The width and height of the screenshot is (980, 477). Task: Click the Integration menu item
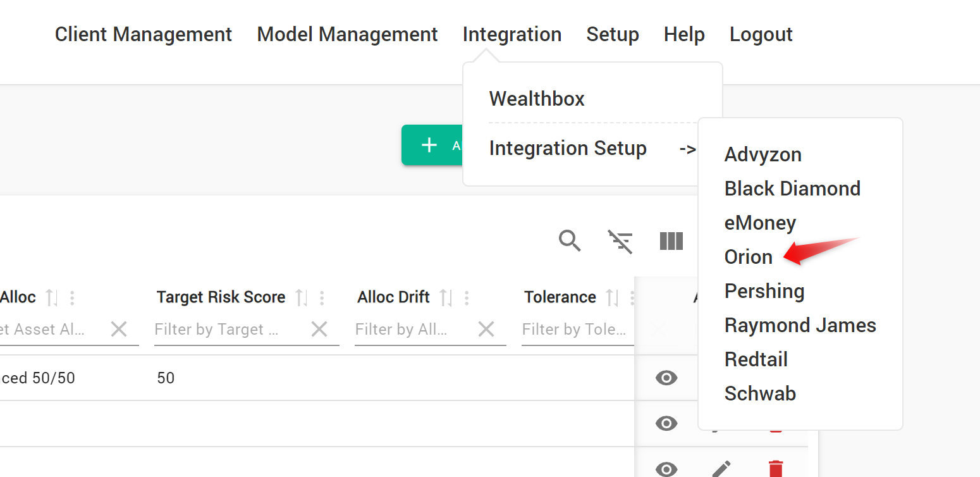(x=512, y=34)
